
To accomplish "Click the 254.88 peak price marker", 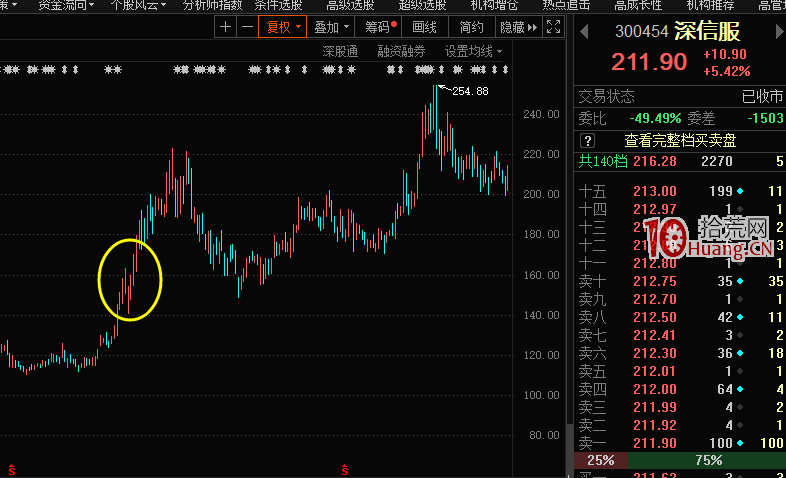I will pos(468,91).
